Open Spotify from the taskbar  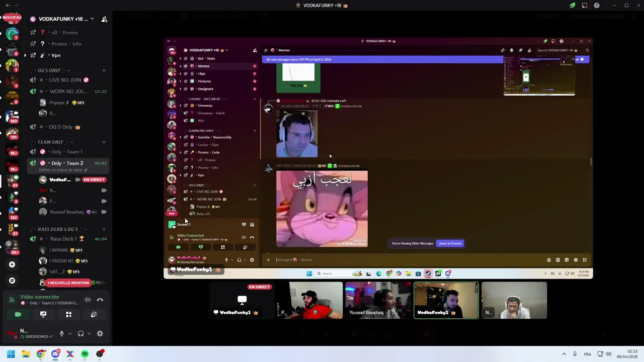tap(85, 354)
